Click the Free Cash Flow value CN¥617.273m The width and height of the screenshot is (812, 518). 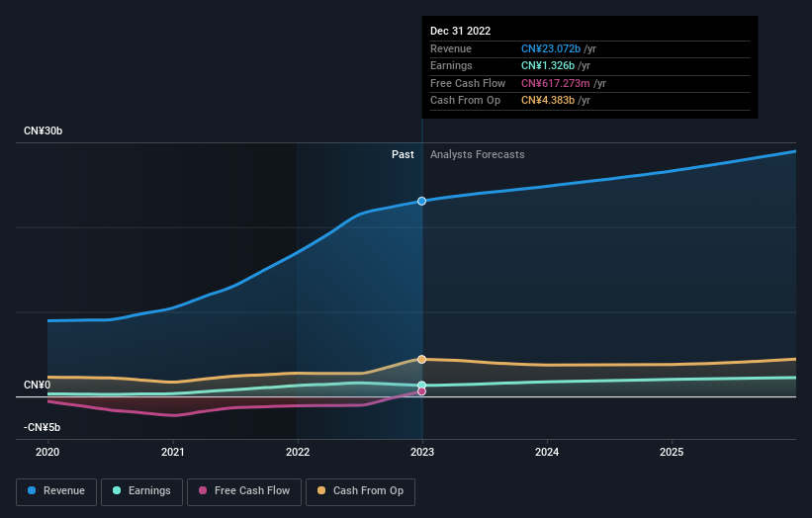click(555, 83)
